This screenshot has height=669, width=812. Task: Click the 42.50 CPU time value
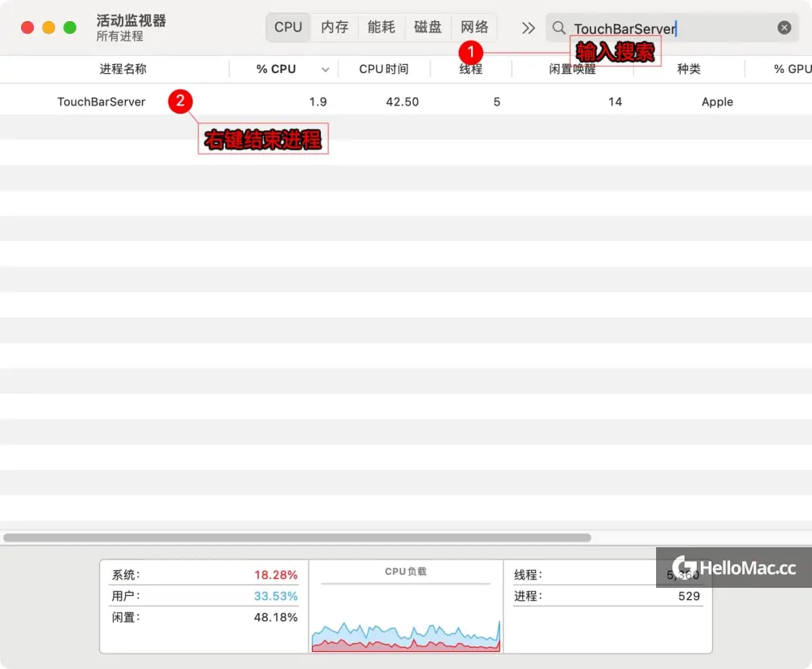pyautogui.click(x=403, y=101)
